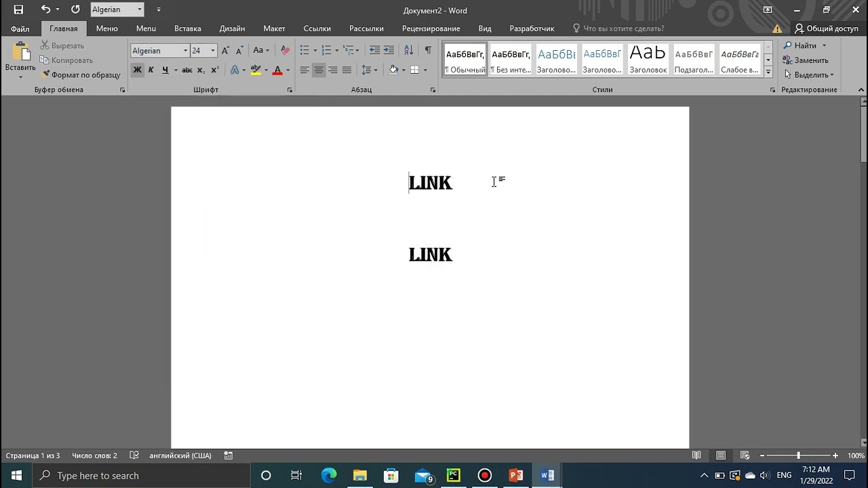868x488 pixels.
Task: Open the File (Файл) tab
Action: tap(20, 28)
